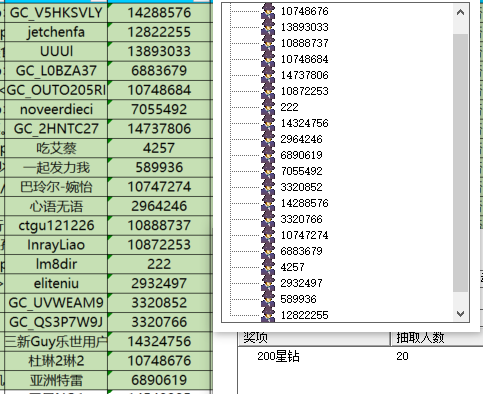The width and height of the screenshot is (483, 394).
Task: Select spreadsheet cell eliteniu
Action: click(x=56, y=283)
